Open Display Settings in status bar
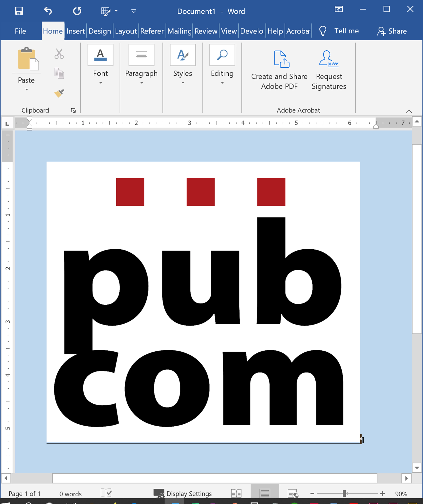The height and width of the screenshot is (504, 423). pyautogui.click(x=183, y=494)
